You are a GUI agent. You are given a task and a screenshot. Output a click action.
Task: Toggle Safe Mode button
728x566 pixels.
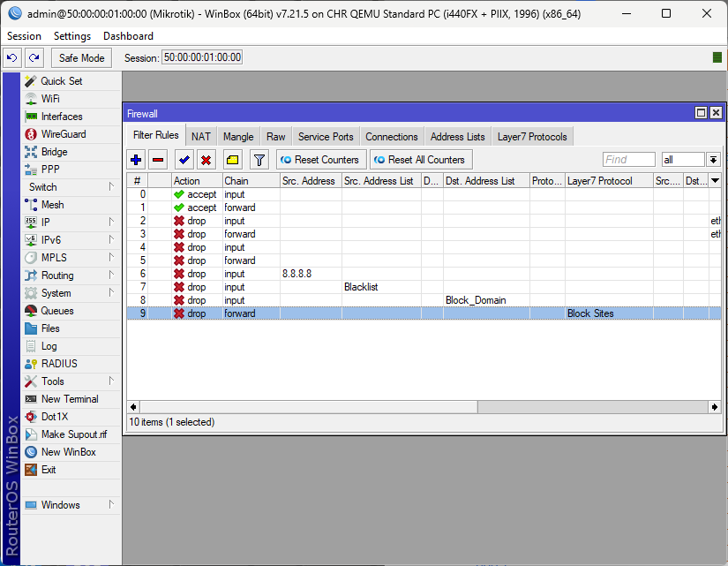click(82, 58)
